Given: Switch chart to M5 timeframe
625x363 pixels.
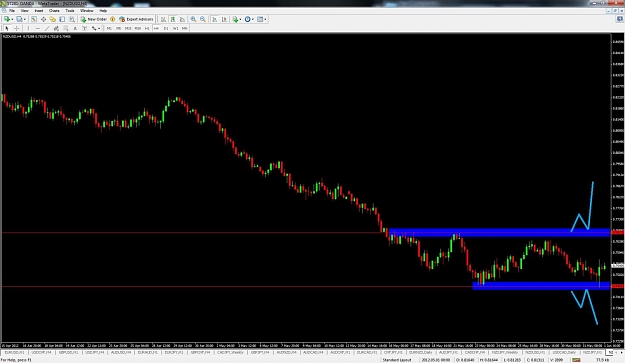Looking at the screenshot, I should tap(118, 28).
